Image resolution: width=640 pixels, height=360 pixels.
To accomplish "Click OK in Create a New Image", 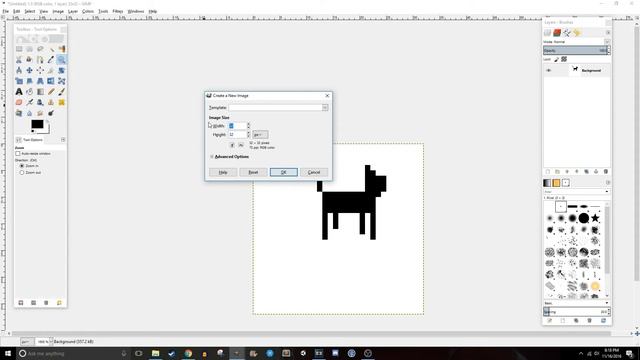I will point(284,172).
